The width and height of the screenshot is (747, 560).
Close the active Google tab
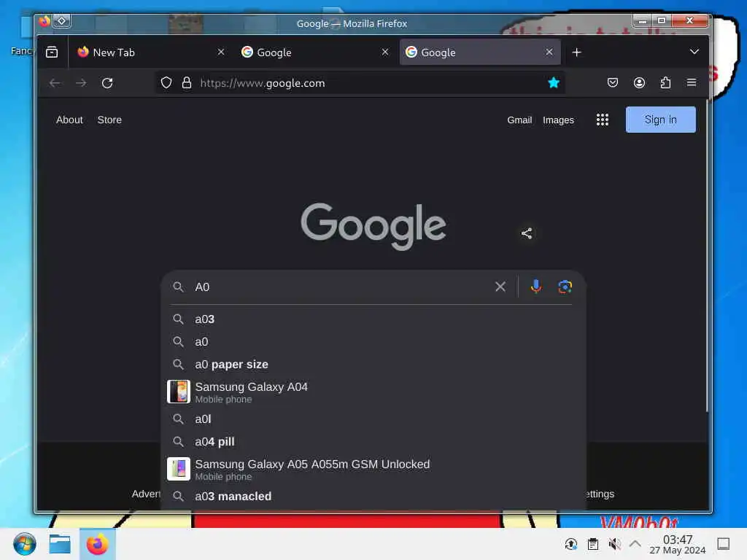(549, 52)
